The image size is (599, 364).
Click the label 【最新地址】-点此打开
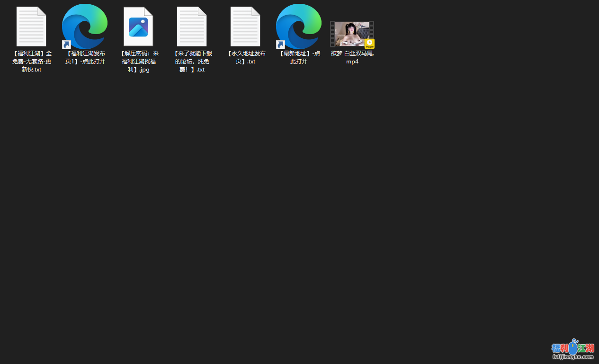click(x=299, y=57)
